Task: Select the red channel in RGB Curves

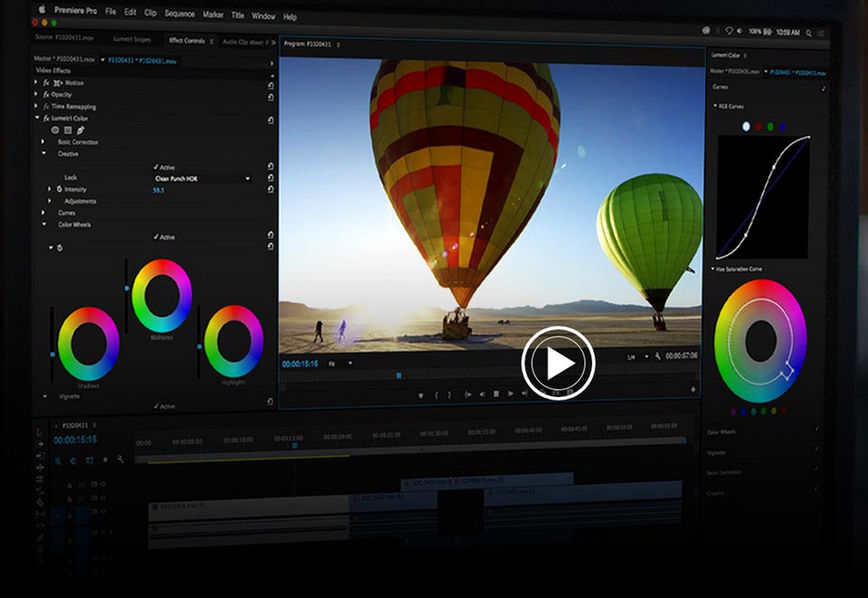Action: click(x=758, y=128)
